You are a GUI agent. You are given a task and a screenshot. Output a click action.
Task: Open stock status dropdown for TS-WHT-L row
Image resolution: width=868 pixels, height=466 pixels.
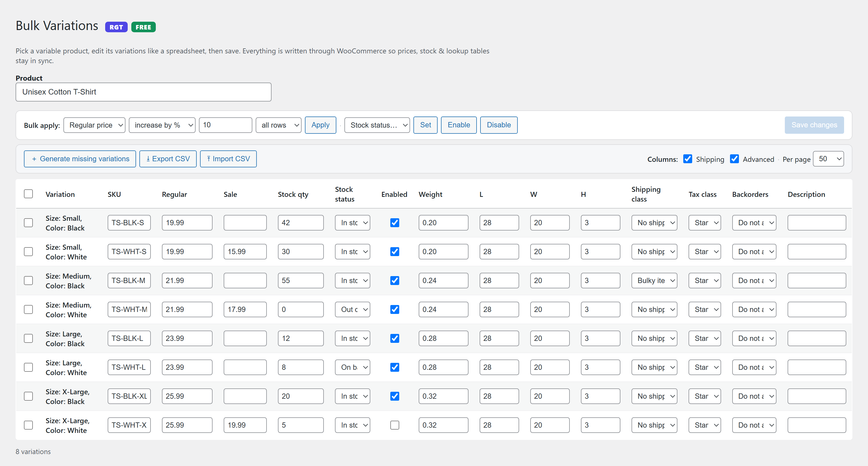[x=352, y=367]
